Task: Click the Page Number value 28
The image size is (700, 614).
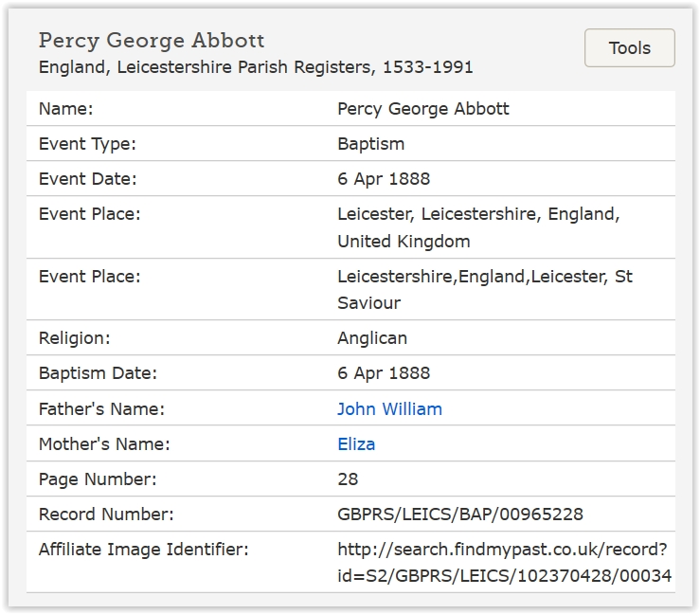Action: coord(348,479)
